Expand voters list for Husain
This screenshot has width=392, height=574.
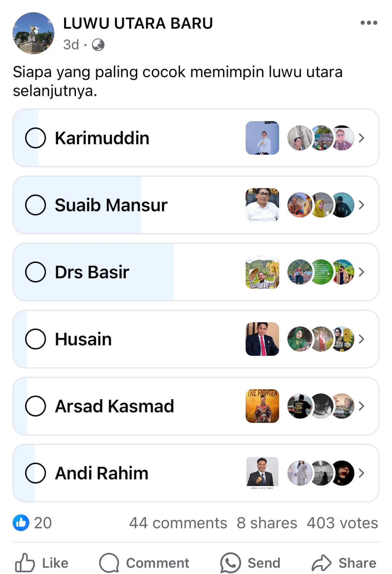point(361,339)
